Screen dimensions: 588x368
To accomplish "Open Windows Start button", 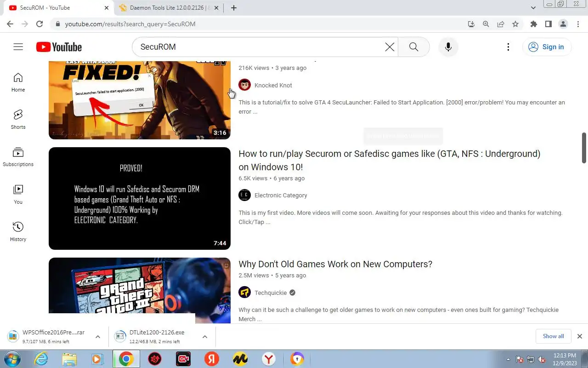I will click(11, 359).
